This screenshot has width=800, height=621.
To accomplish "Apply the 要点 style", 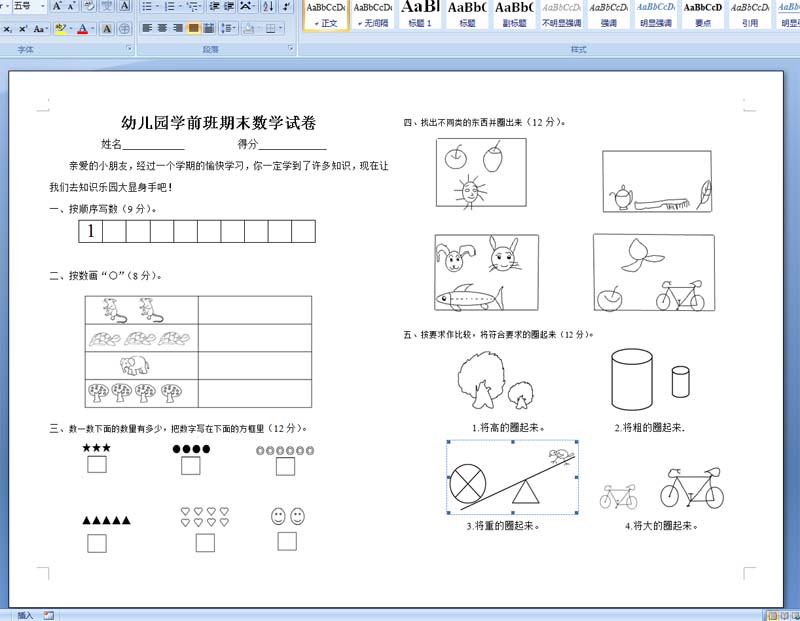I will point(703,15).
